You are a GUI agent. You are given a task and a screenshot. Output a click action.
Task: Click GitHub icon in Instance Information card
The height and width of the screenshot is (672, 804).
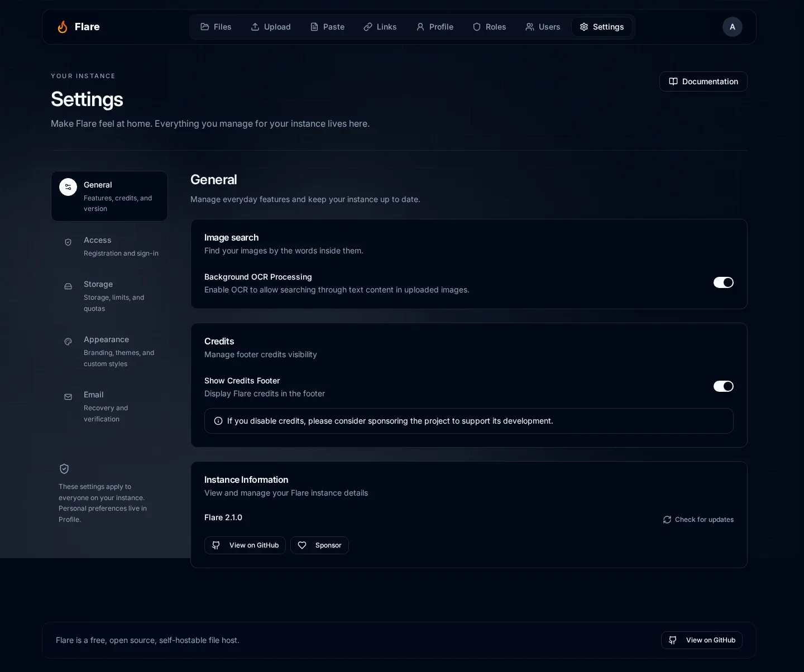coord(216,545)
